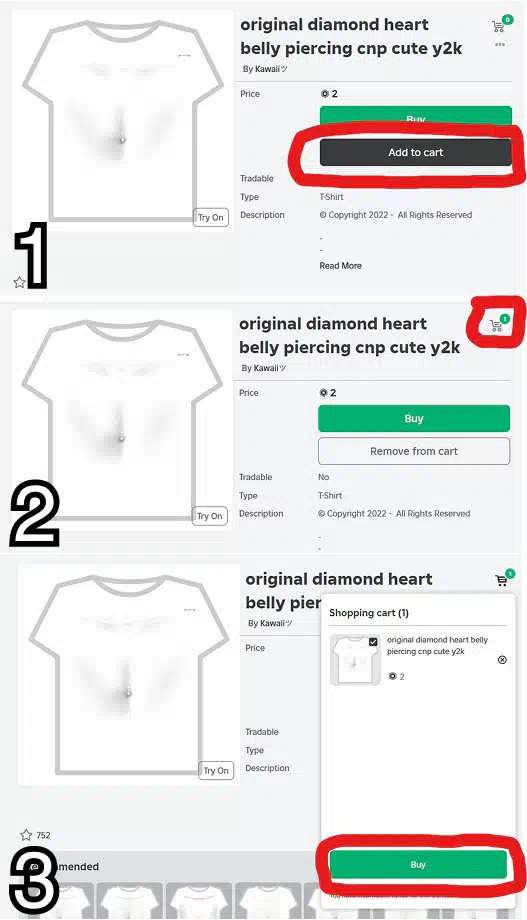Click Try On in the panel labeled 3
The width and height of the screenshot is (527, 920).
(216, 771)
